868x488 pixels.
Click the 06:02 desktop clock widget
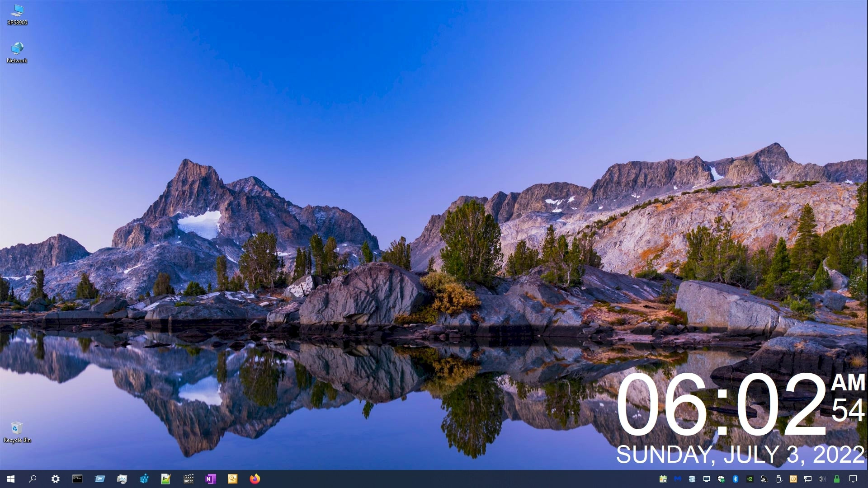point(722,404)
